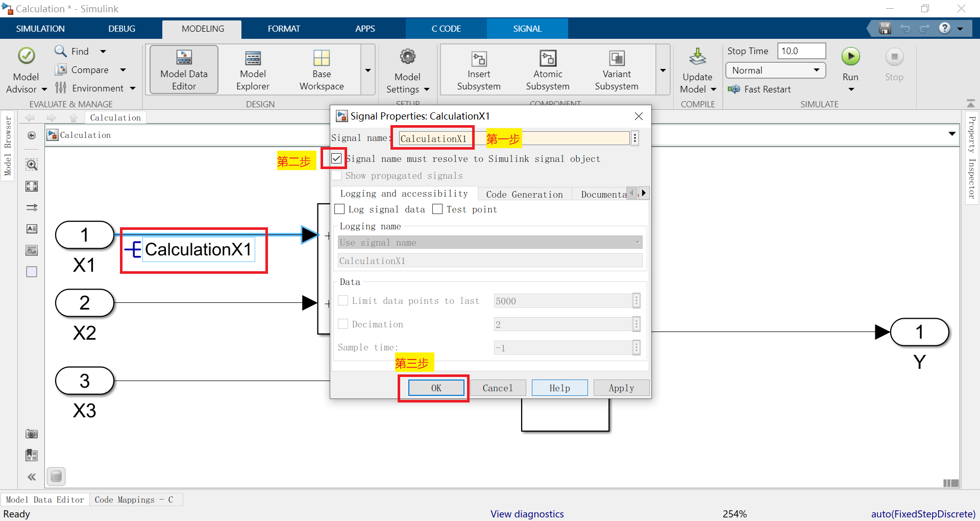Expand the Design gallery arrow
Viewport: 980px width, 521px height.
(368, 70)
